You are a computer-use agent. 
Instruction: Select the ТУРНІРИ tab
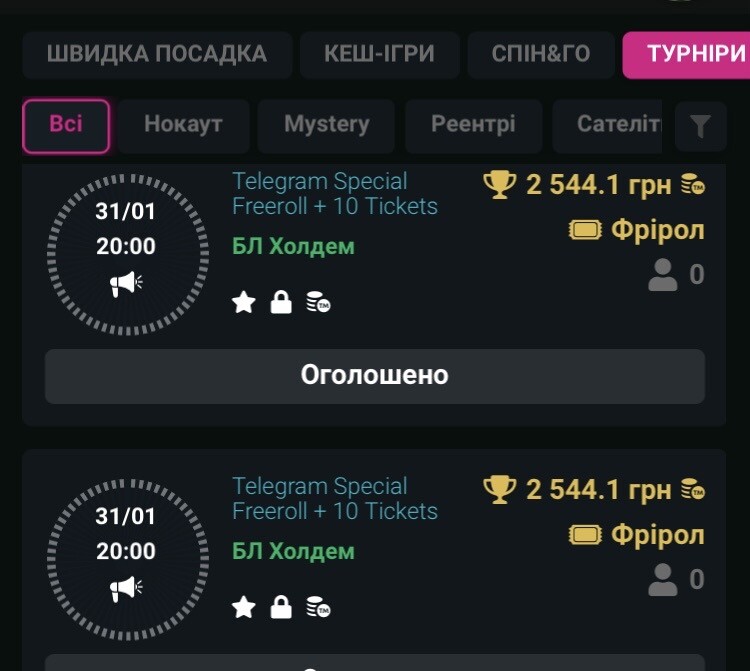pyautogui.click(x=690, y=54)
